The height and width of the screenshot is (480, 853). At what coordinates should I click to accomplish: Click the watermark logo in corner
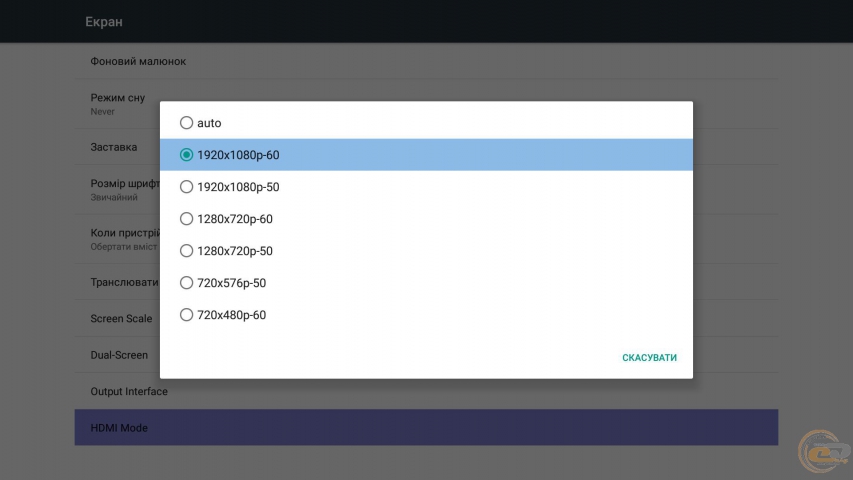click(823, 452)
